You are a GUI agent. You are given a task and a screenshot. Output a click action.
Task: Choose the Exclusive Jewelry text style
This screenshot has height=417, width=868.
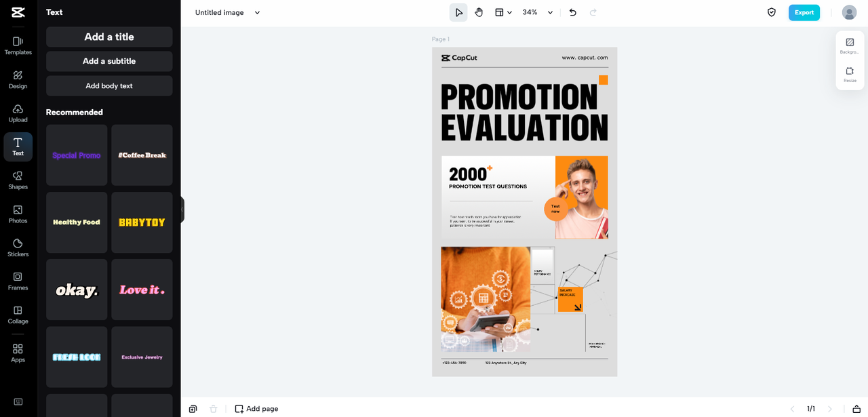point(142,357)
